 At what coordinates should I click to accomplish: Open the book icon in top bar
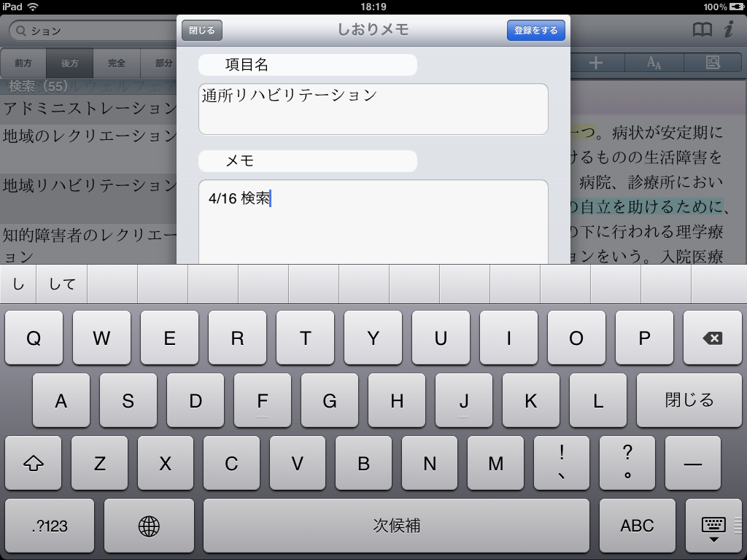point(702,30)
